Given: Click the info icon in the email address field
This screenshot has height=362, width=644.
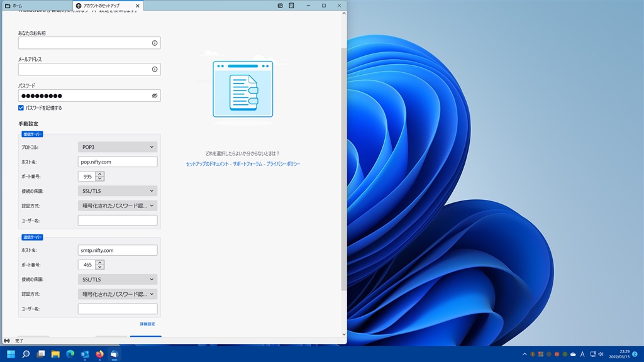Looking at the screenshot, I should click(155, 70).
